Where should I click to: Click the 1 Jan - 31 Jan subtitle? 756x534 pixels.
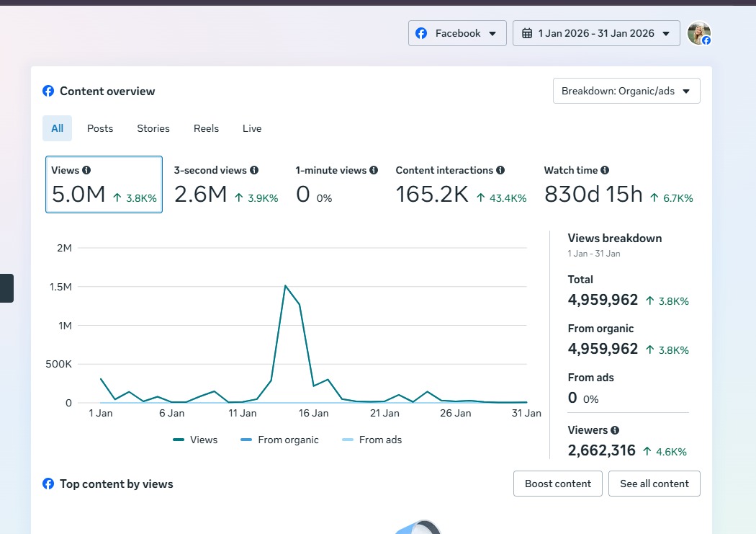click(x=593, y=253)
